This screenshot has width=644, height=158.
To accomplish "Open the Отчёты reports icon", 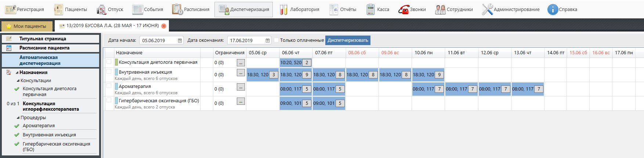I will pos(334,10).
